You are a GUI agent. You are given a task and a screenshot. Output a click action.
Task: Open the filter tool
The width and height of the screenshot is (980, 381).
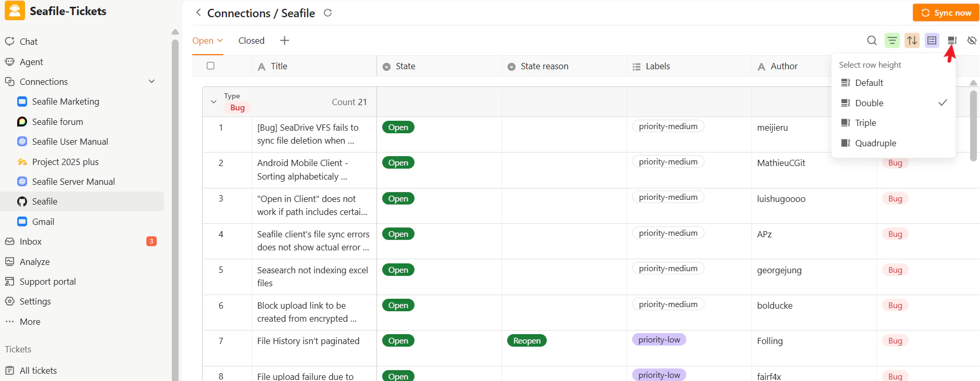click(x=892, y=41)
